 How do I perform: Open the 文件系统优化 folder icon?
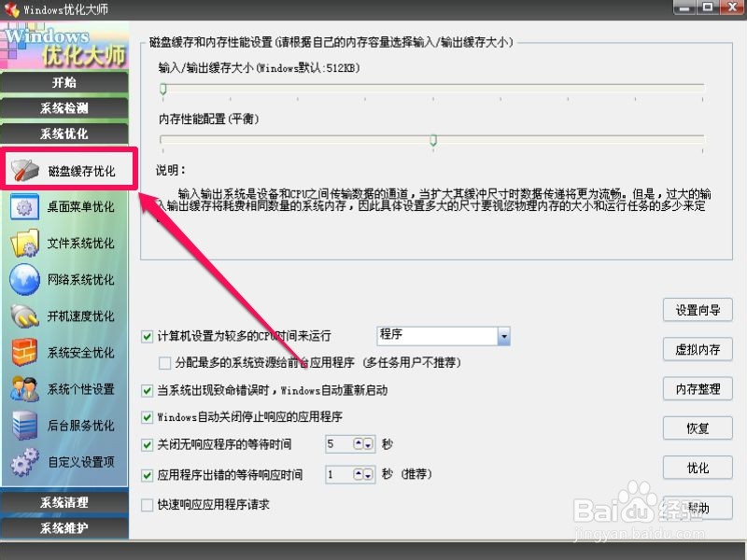pos(24,243)
